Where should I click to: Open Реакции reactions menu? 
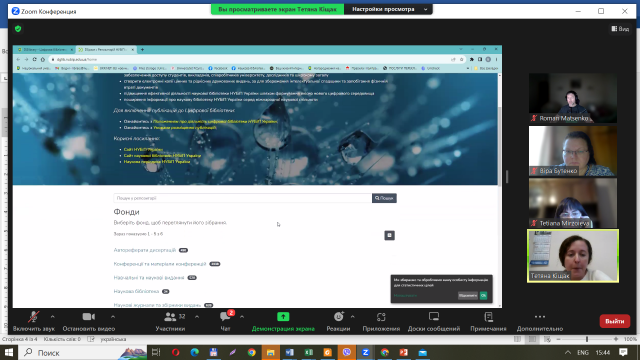338,322
